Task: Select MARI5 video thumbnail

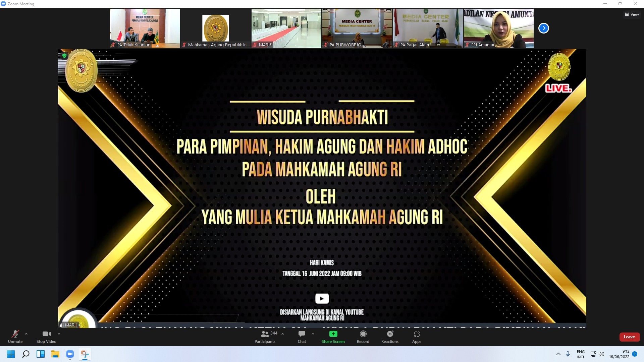Action: (286, 28)
